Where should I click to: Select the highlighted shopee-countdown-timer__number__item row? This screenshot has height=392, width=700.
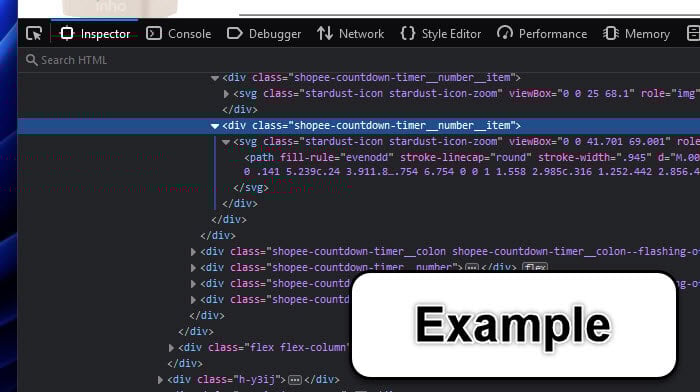pos(359,126)
